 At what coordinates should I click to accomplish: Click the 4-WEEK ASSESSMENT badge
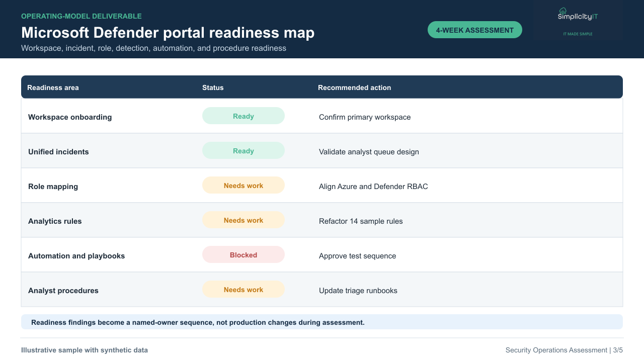point(475,30)
